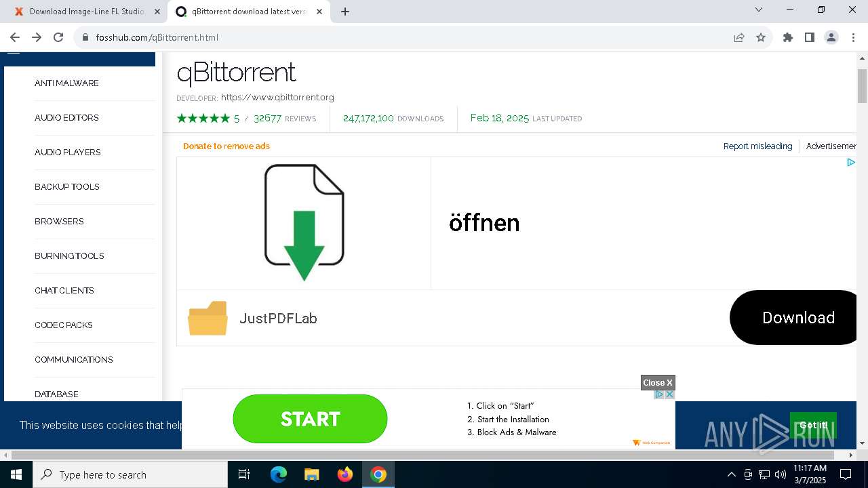Image resolution: width=868 pixels, height=488 pixels.
Task: Click the vertical scrollbar thumb
Action: coord(862,85)
